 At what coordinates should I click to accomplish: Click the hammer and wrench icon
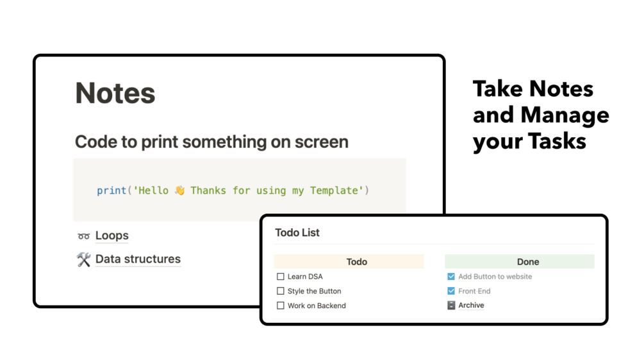tap(83, 259)
